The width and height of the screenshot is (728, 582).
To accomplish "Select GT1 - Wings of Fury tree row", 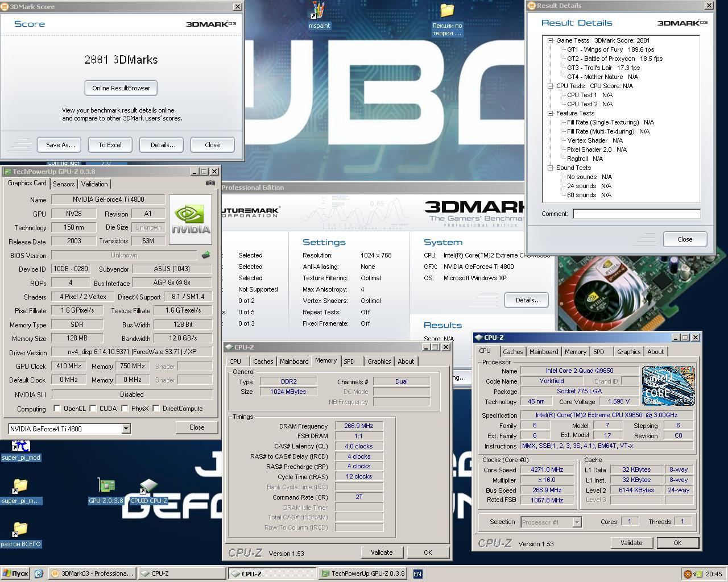I will (610, 49).
